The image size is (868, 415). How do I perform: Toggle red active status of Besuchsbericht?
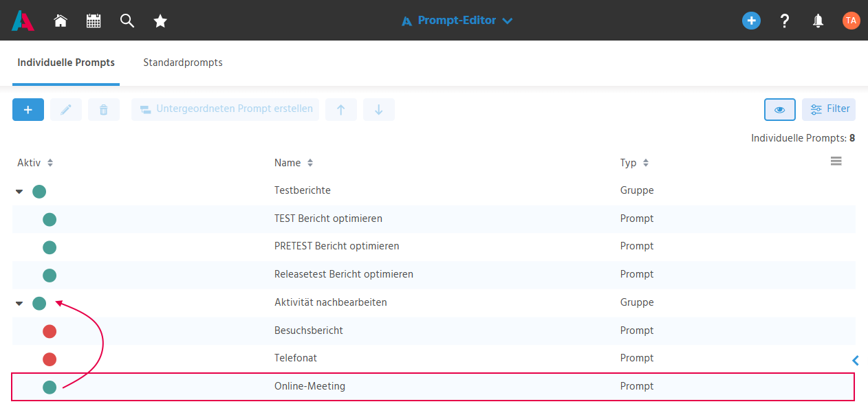point(50,331)
